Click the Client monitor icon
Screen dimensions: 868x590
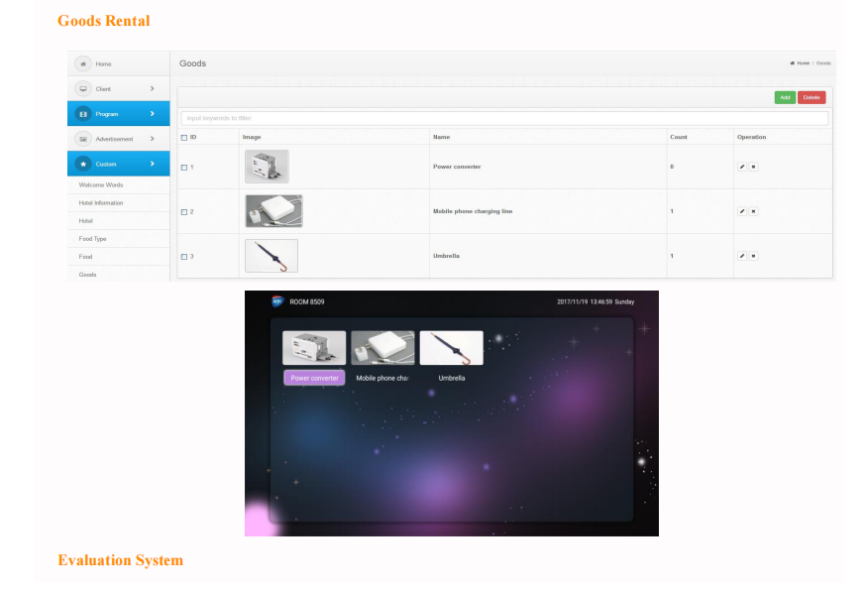click(83, 88)
